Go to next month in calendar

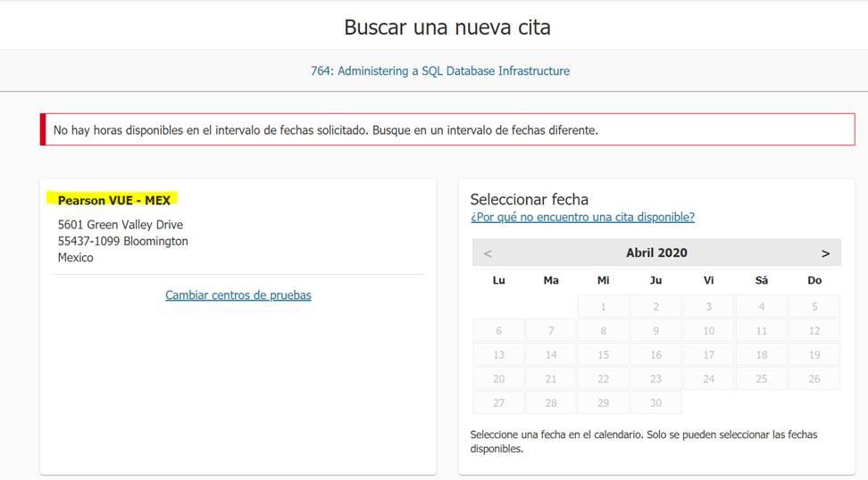(x=825, y=253)
